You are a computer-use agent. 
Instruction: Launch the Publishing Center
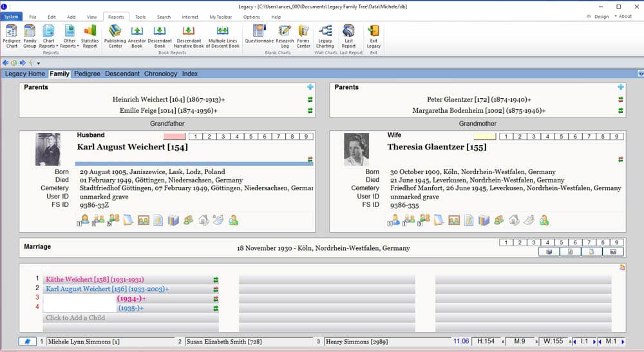click(x=115, y=36)
